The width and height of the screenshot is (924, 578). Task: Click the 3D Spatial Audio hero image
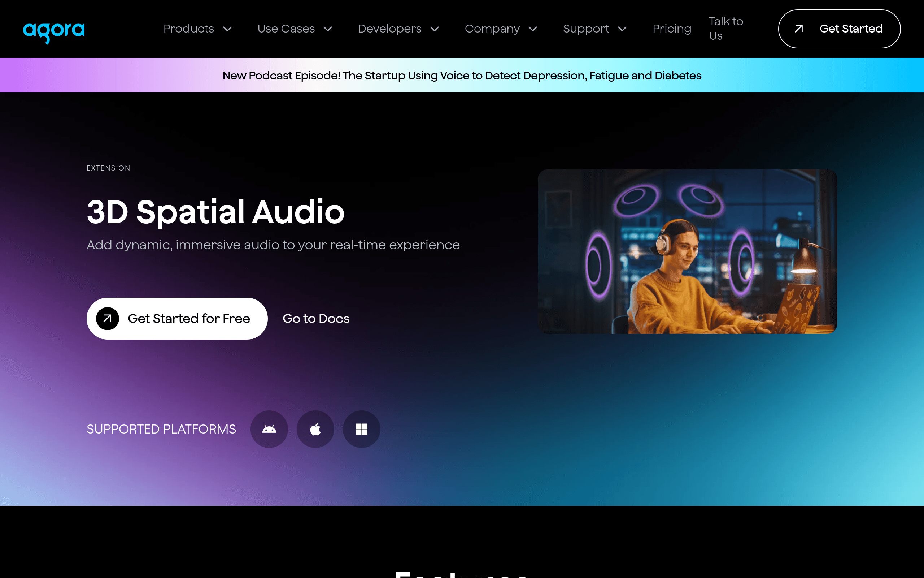click(687, 251)
